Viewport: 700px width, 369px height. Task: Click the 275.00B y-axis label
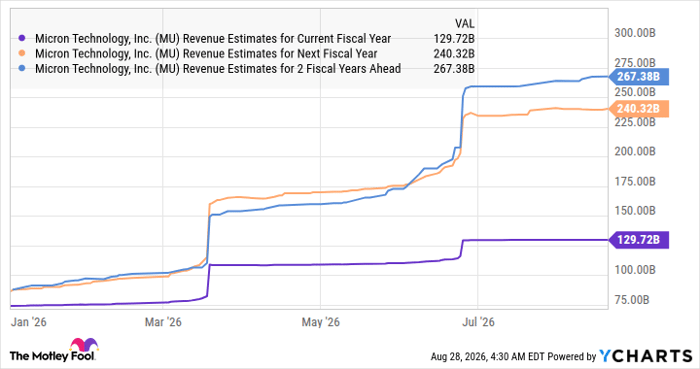635,63
